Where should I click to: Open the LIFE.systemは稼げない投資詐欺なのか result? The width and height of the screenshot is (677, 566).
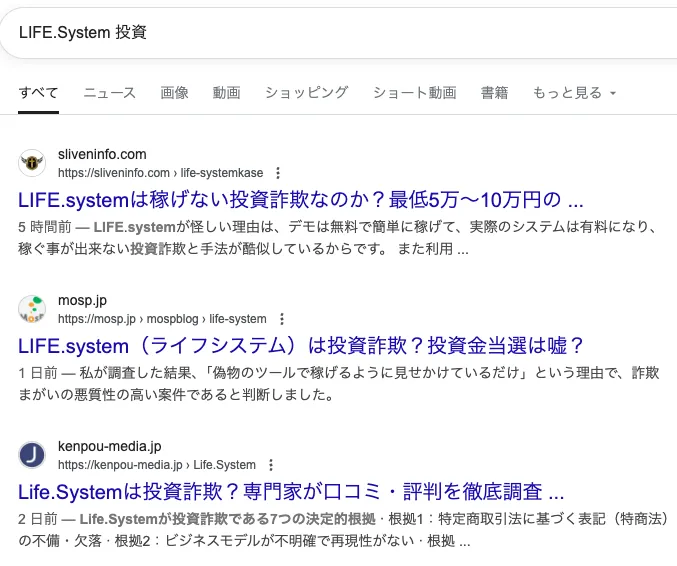[x=301, y=200]
